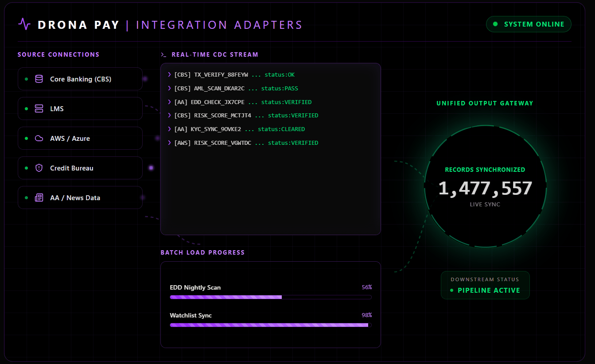Click the chevron before AML_SCAN_DKAR2C log line
595x364 pixels.
pos(170,88)
